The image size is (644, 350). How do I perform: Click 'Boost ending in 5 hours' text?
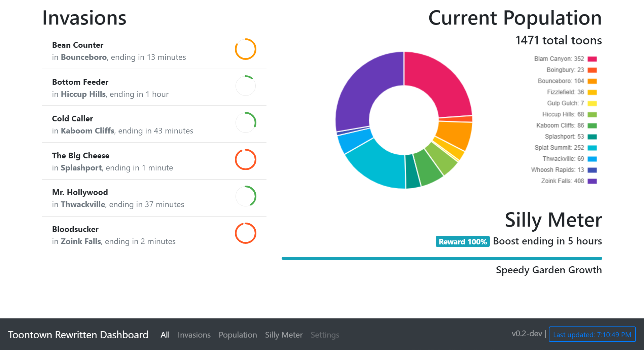click(547, 241)
